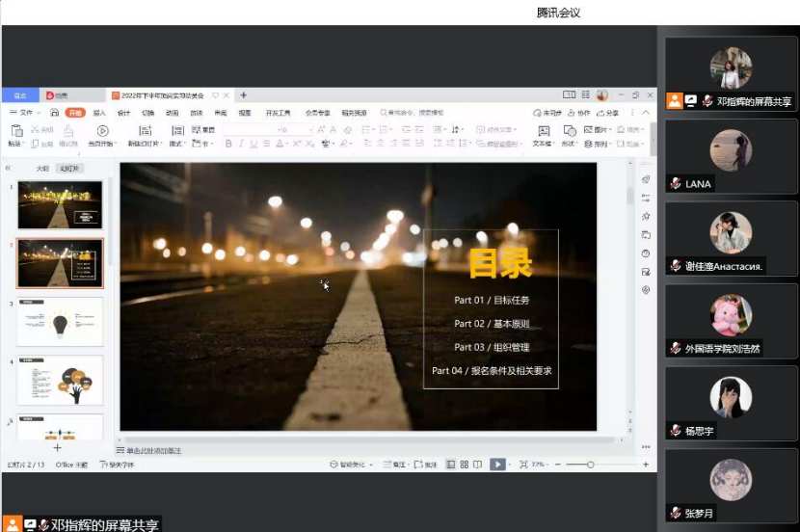The width and height of the screenshot is (800, 532).
Task: Toggle bold text formatting
Action: coord(228,144)
